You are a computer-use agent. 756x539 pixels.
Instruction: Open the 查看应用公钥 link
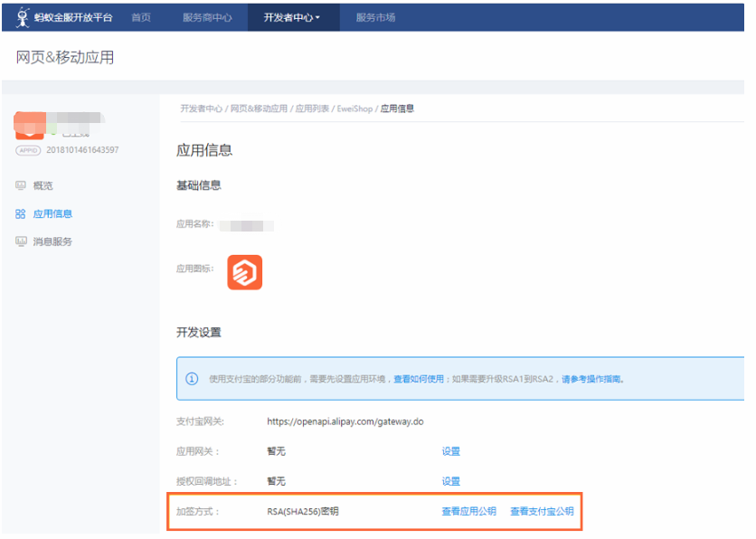(x=469, y=512)
